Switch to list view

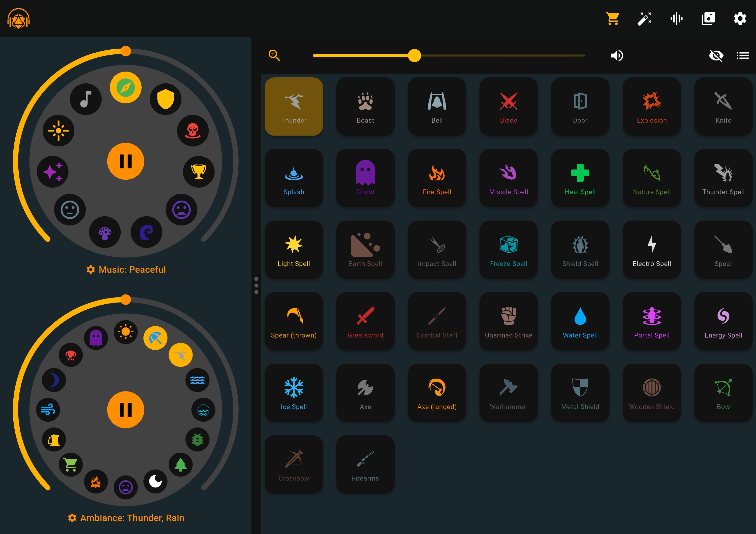(742, 56)
